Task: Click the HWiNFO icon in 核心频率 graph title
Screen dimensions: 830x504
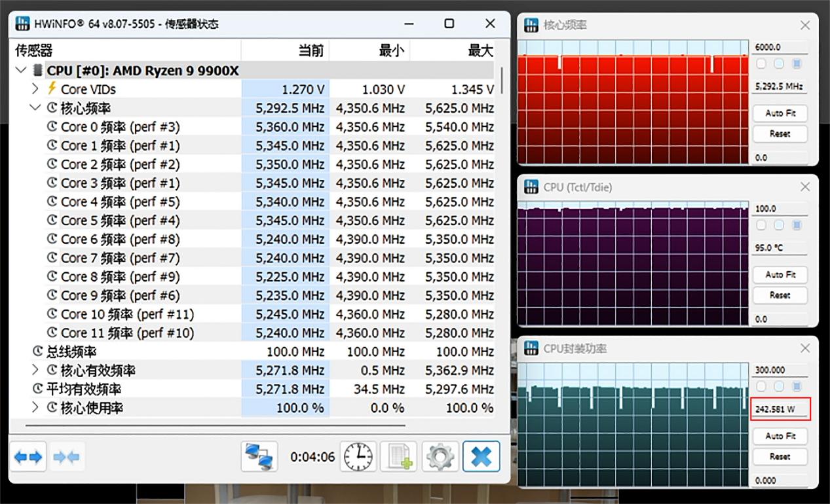Action: (531, 26)
